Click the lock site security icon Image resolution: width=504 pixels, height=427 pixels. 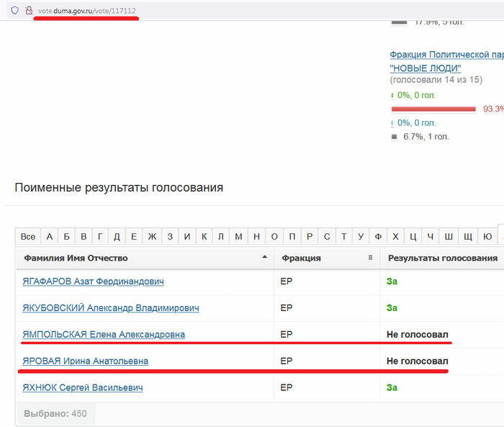(x=29, y=11)
